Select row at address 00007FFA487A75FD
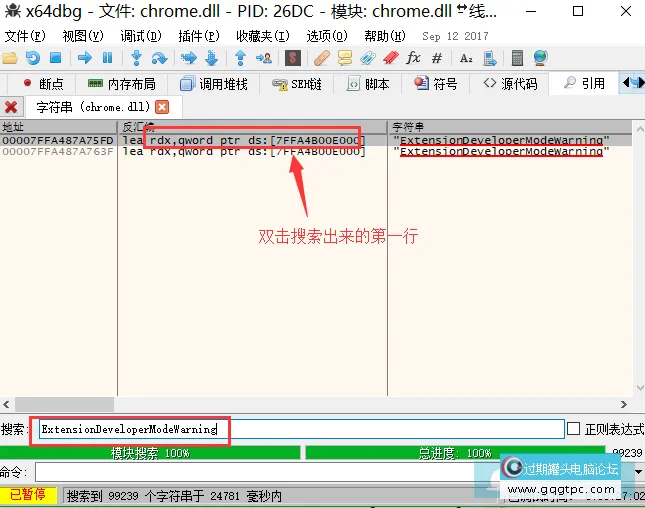Screen dimensions: 645x508 pyautogui.click(x=316, y=140)
